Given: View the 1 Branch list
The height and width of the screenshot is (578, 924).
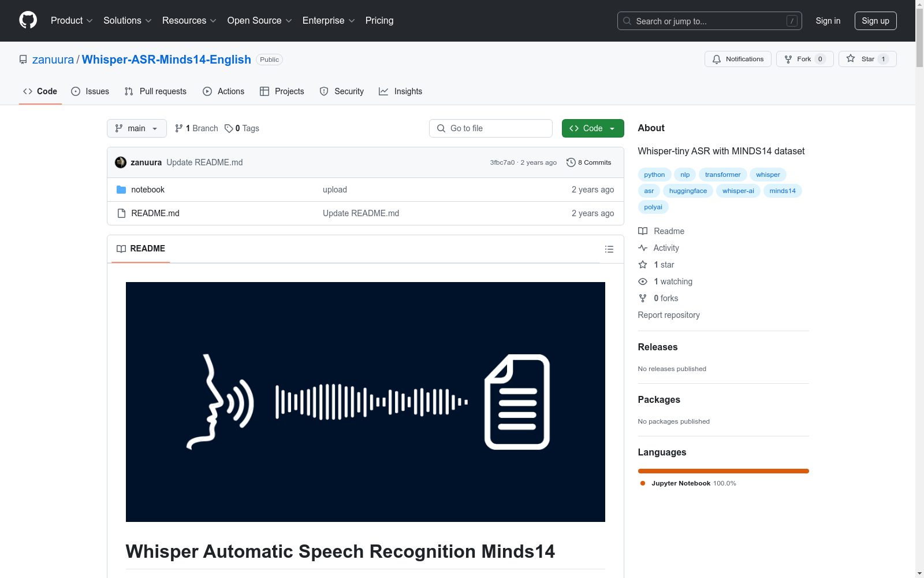Looking at the screenshot, I should pyautogui.click(x=196, y=128).
